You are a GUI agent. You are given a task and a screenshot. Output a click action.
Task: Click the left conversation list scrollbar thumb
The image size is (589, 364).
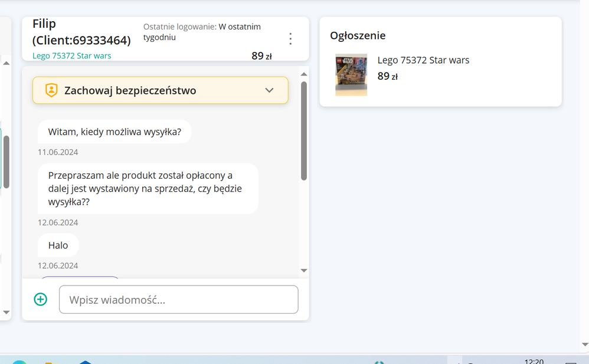tap(6, 162)
